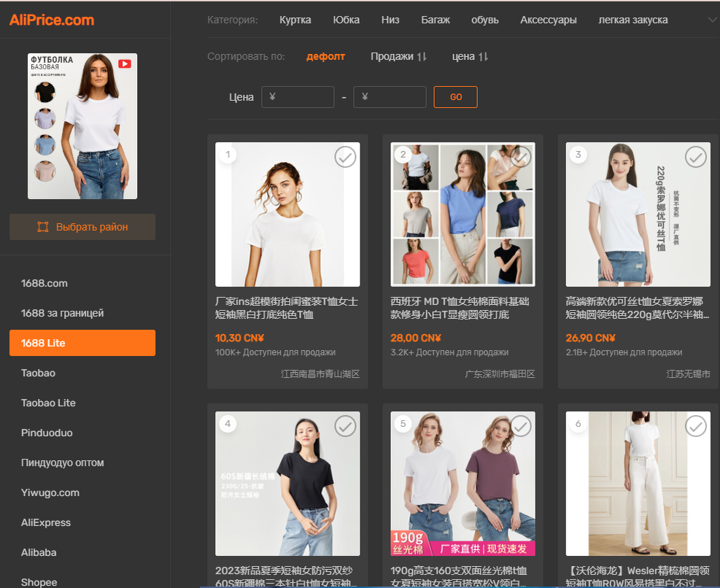Toggle the цена sort arrows
Viewport: 720px width, 588px height.
(484, 56)
